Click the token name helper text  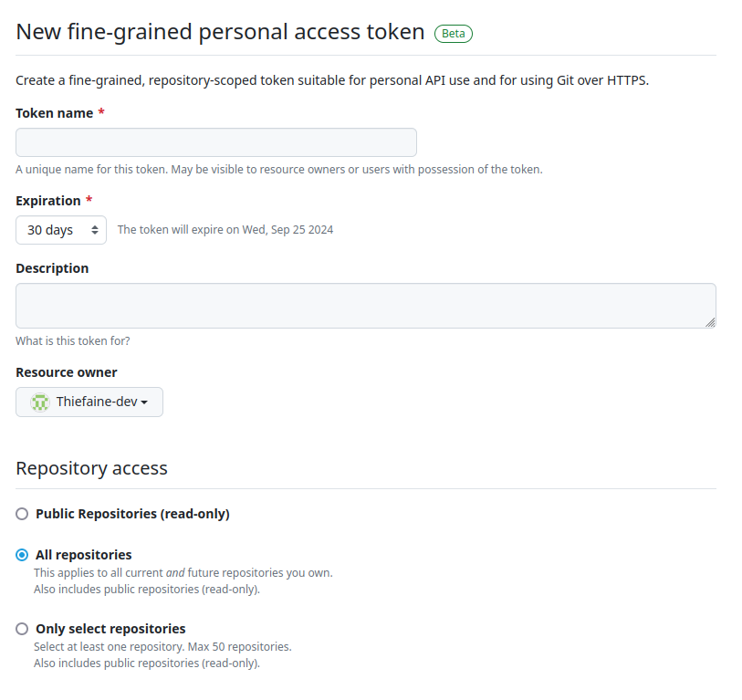(279, 170)
